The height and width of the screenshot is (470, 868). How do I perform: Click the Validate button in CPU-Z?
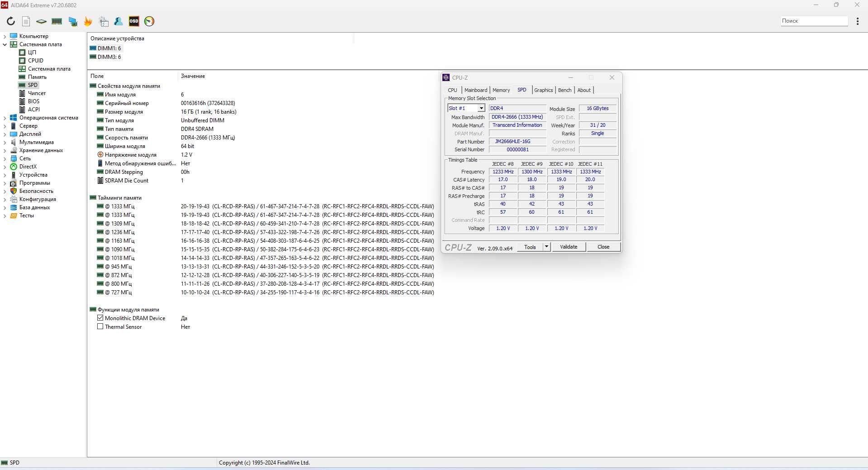pyautogui.click(x=569, y=247)
